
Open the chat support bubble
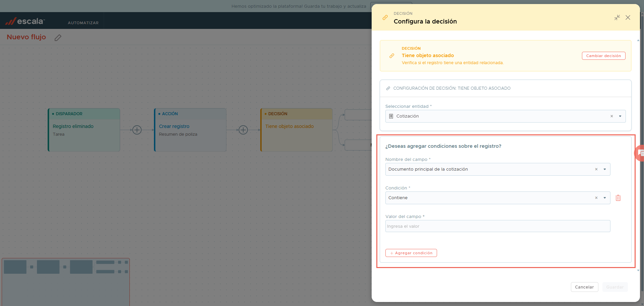point(640,153)
